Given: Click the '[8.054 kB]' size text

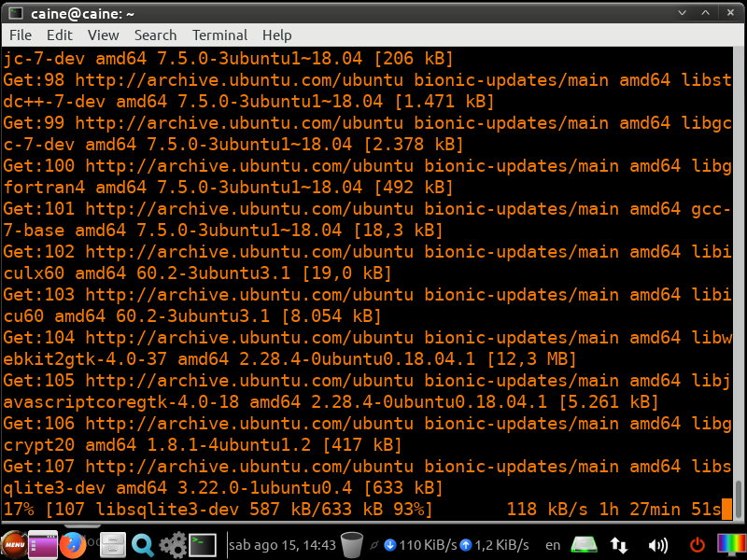Looking at the screenshot, I should tap(331, 316).
